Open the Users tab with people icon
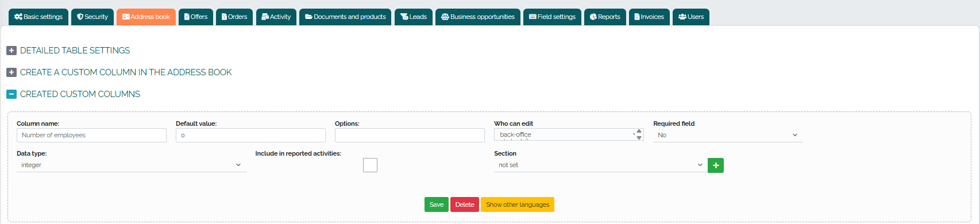 [x=691, y=17]
